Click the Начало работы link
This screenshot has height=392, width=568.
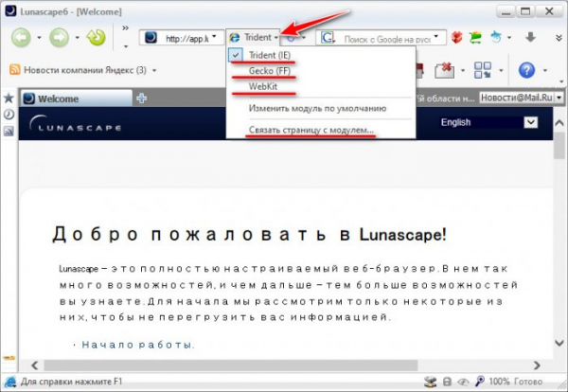point(138,345)
